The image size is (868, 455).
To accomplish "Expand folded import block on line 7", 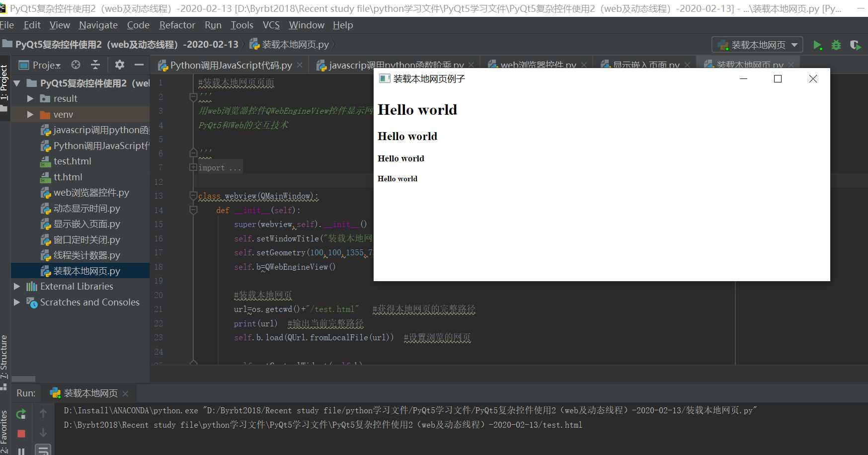I will coord(193,167).
